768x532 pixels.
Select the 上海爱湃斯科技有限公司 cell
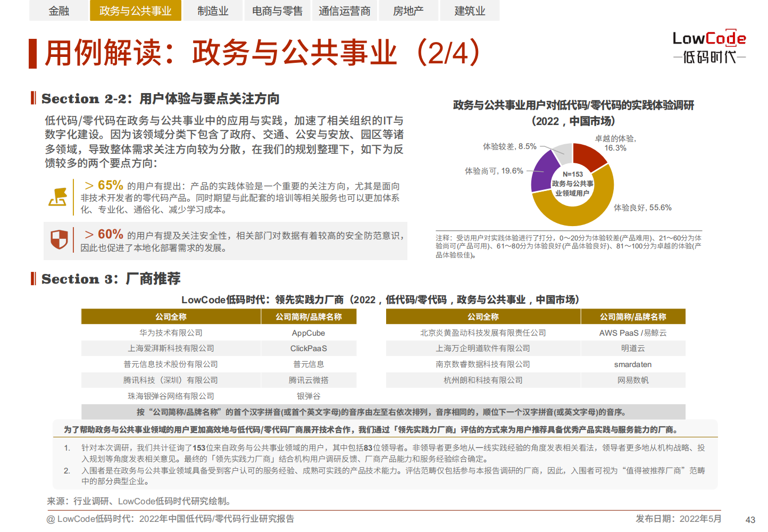coord(171,348)
